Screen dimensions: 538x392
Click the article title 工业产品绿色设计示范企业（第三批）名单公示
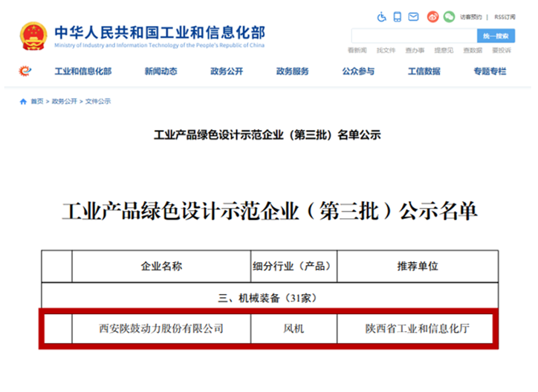coord(268,135)
